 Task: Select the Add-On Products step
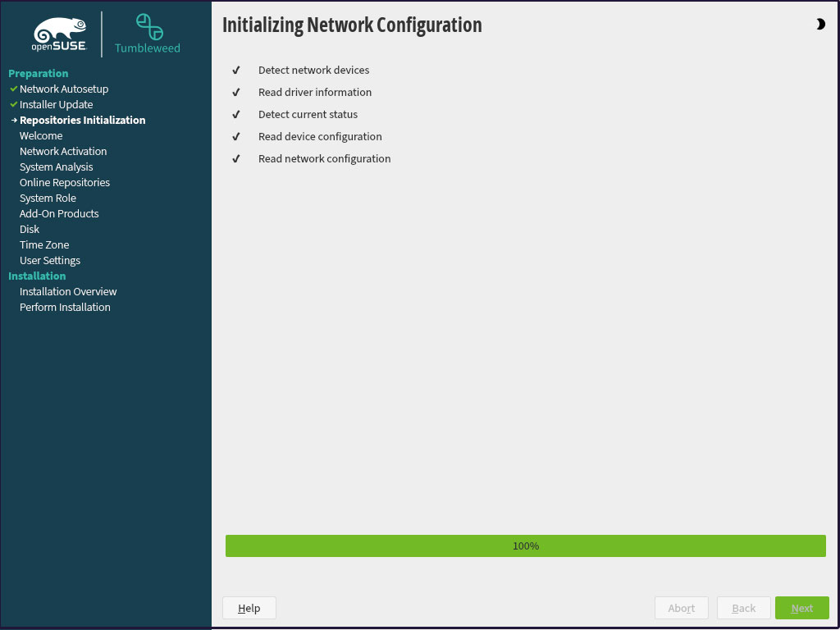click(x=59, y=213)
